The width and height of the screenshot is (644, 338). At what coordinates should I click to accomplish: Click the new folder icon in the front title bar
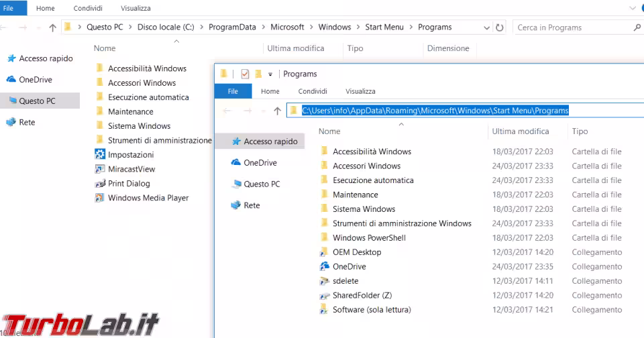258,74
